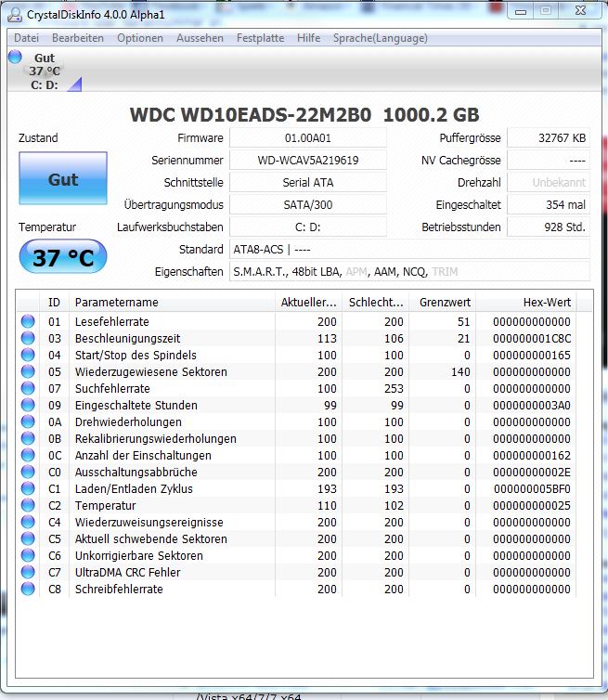This screenshot has width=608, height=700.
Task: Click the CrystalDiskInfo title bar app icon
Action: coord(15,14)
